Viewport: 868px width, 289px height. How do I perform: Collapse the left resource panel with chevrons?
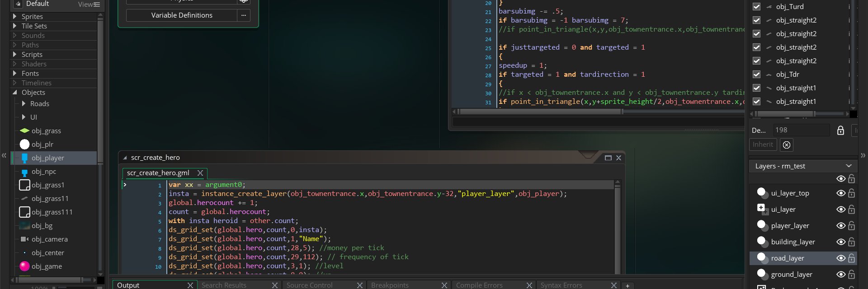pos(4,155)
